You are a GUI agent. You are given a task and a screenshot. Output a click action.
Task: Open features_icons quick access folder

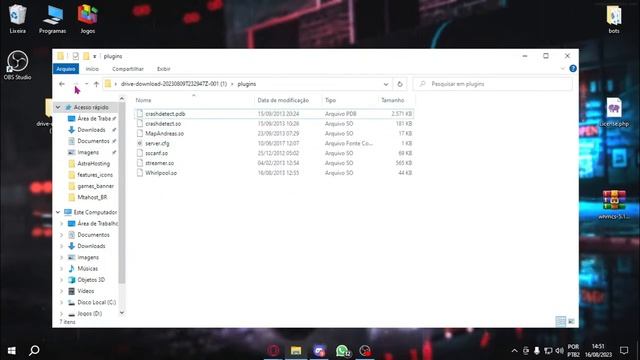[x=95, y=175]
